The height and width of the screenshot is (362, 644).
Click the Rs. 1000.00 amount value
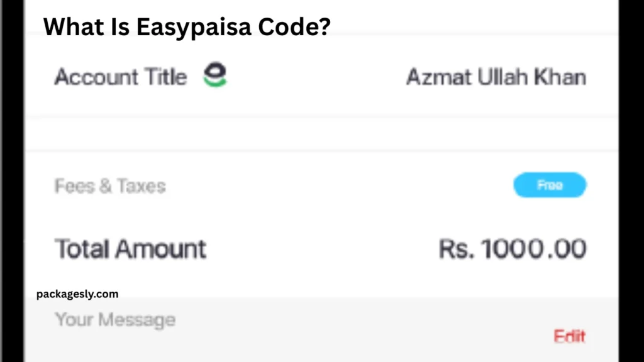point(512,248)
